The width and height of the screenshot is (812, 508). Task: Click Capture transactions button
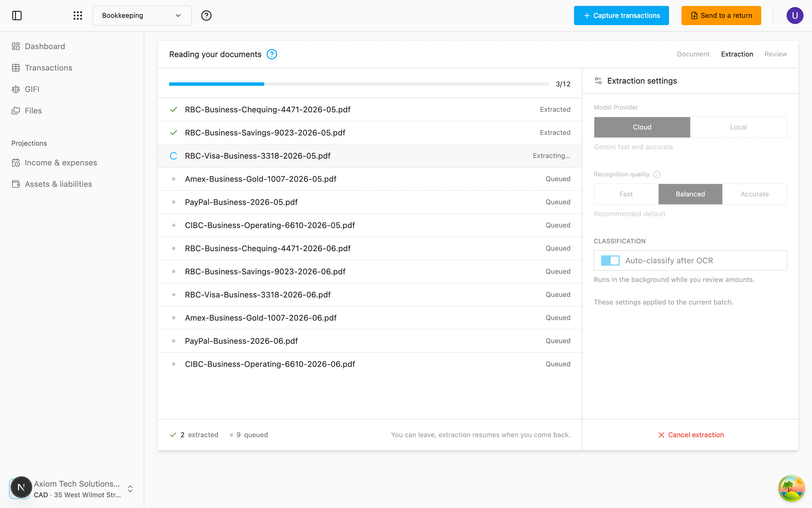click(621, 16)
